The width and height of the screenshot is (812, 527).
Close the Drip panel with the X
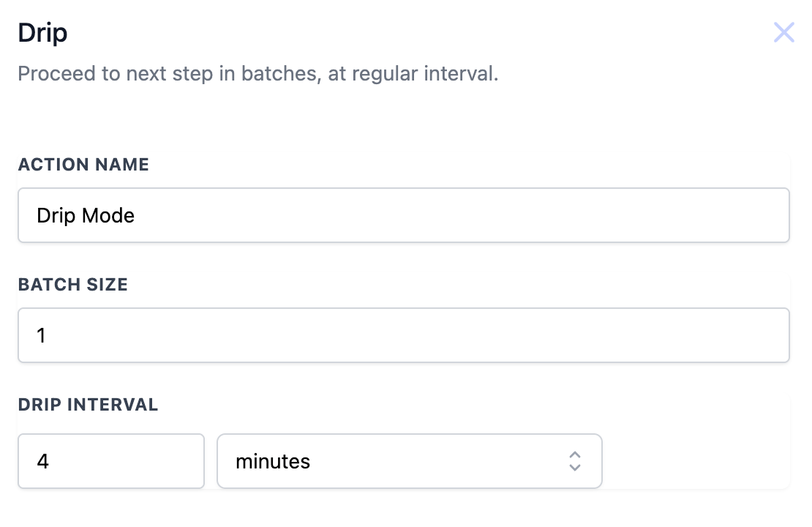pyautogui.click(x=783, y=33)
